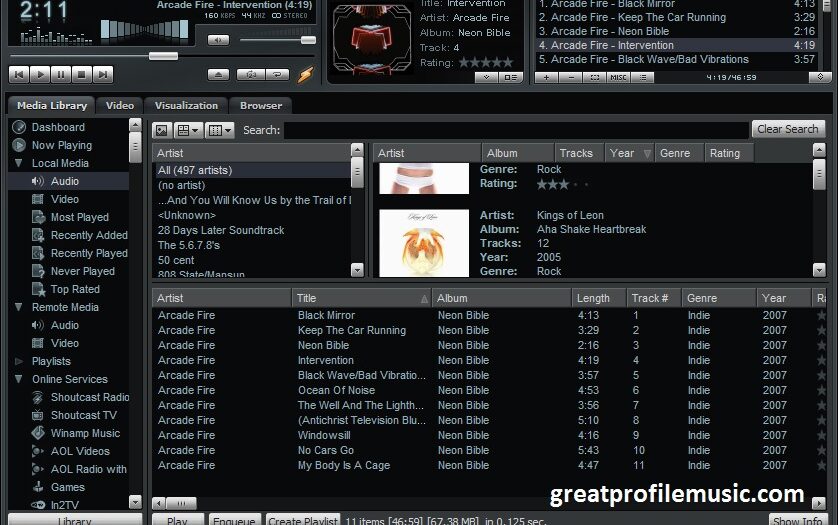Screen dimensions: 838x525
Task: Open the columns layout dropdown beside Search
Action: click(220, 130)
